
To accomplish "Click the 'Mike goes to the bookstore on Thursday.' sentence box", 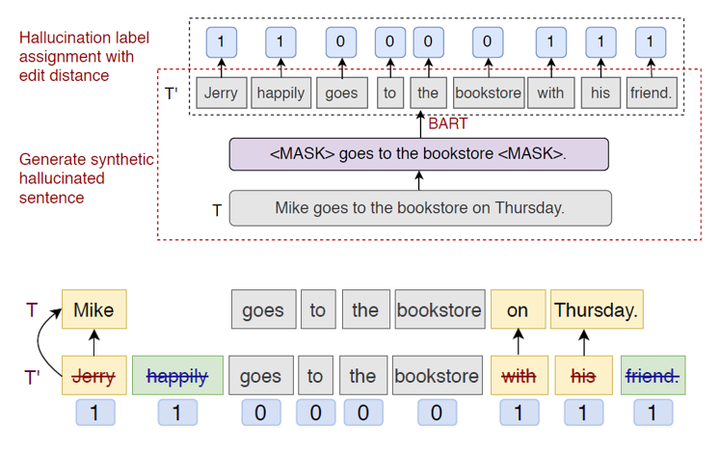I will [420, 208].
